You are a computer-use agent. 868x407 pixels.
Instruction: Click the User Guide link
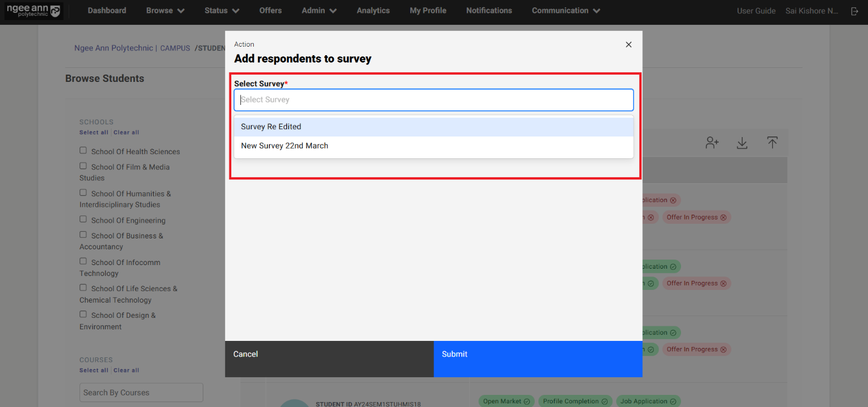(756, 11)
